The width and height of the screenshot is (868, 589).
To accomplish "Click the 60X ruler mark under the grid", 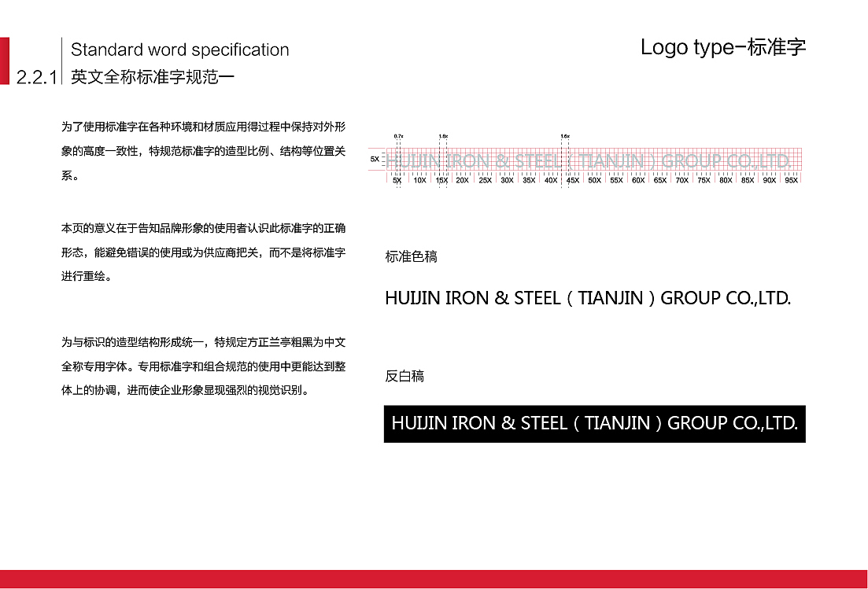I will 638,180.
